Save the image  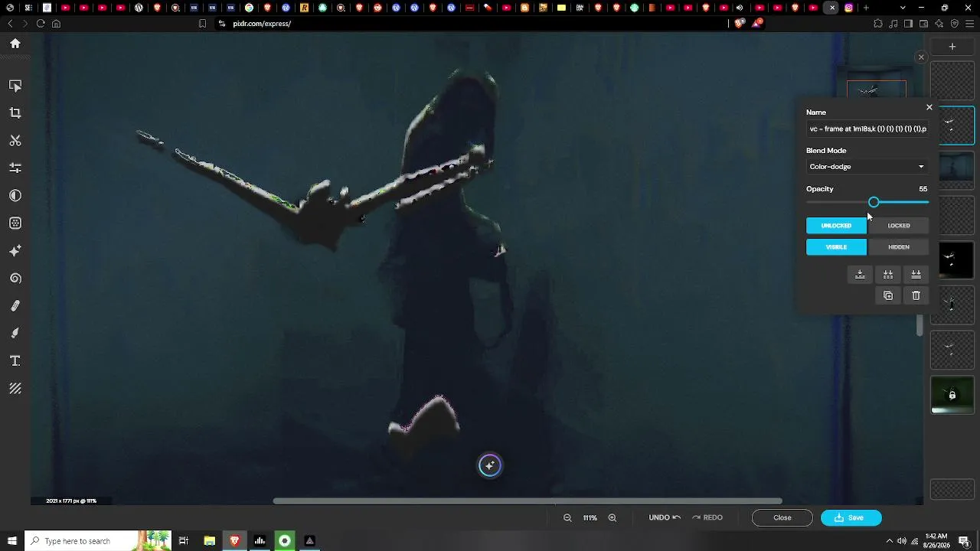coord(851,518)
